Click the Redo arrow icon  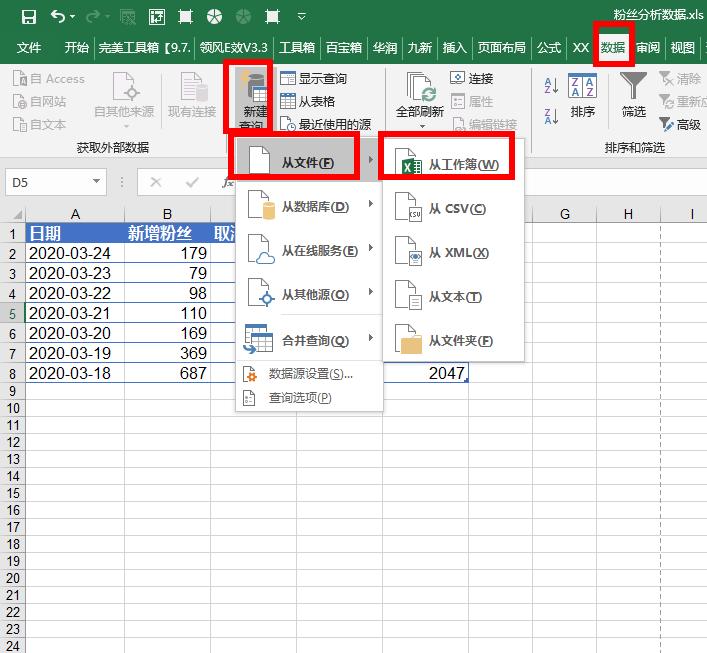pyautogui.click(x=93, y=17)
